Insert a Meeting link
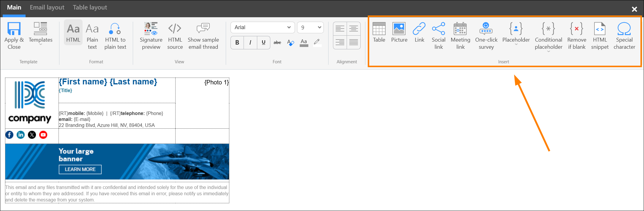The width and height of the screenshot is (644, 211). tap(460, 36)
